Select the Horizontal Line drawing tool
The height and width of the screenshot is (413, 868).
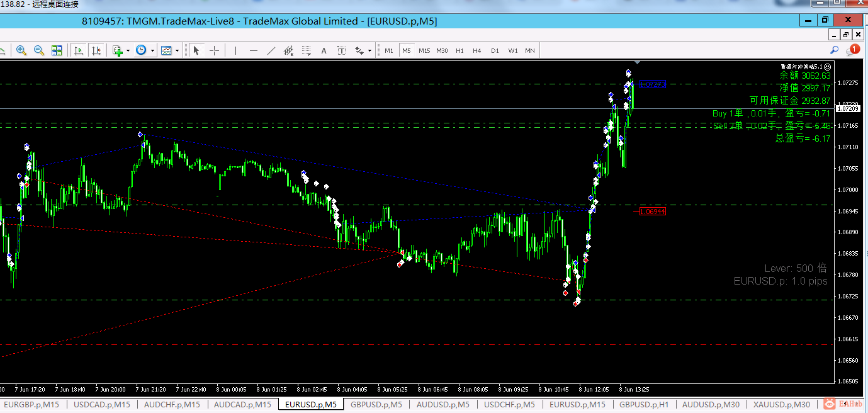(x=254, y=50)
